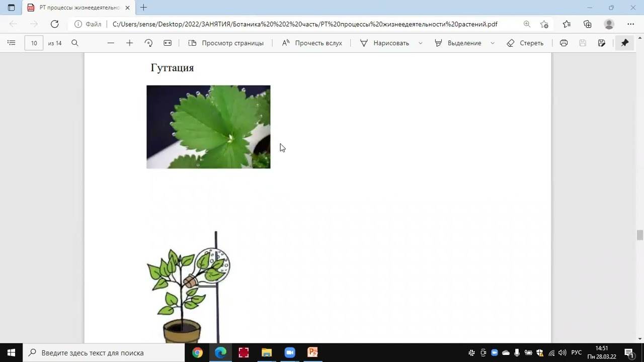Viewport: 644px width, 362px height.
Task: Click the microphone tray icon
Action: [517, 352]
